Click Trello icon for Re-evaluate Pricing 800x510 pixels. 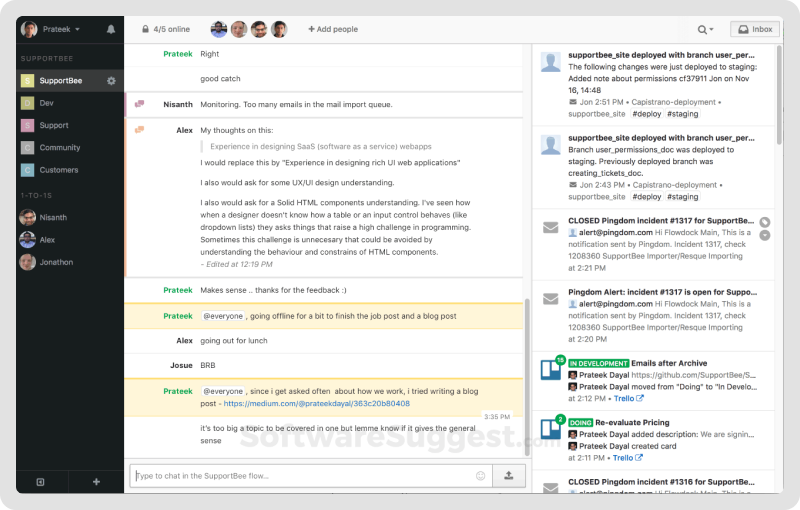point(551,428)
